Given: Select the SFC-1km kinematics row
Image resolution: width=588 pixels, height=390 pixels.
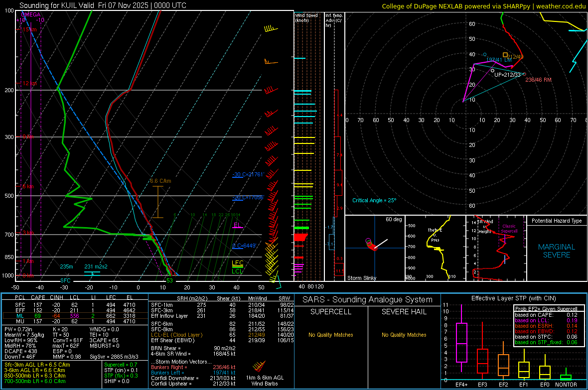Looking at the screenshot, I should [x=222, y=305].
